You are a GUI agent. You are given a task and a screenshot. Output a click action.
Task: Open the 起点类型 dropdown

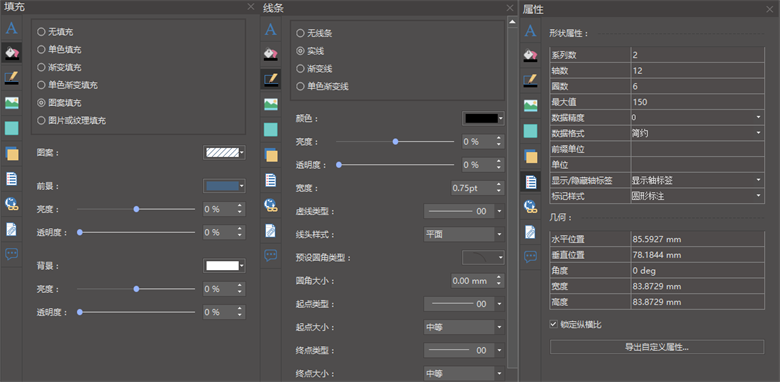click(x=464, y=304)
